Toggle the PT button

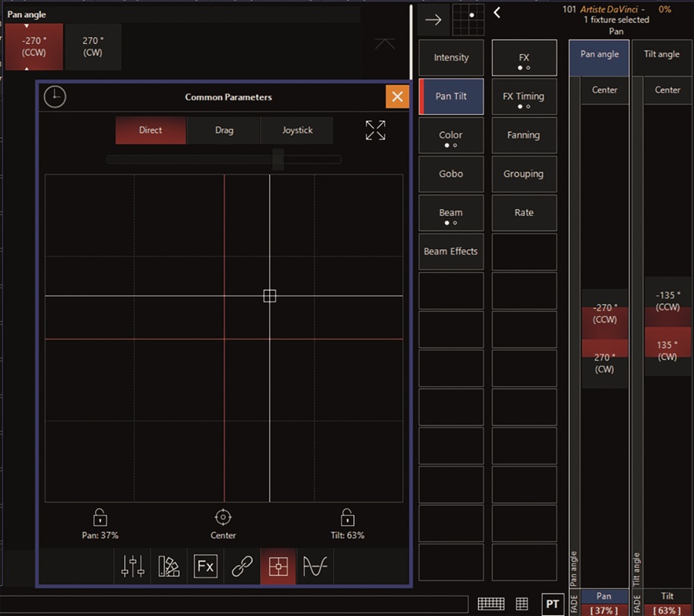coord(552,604)
